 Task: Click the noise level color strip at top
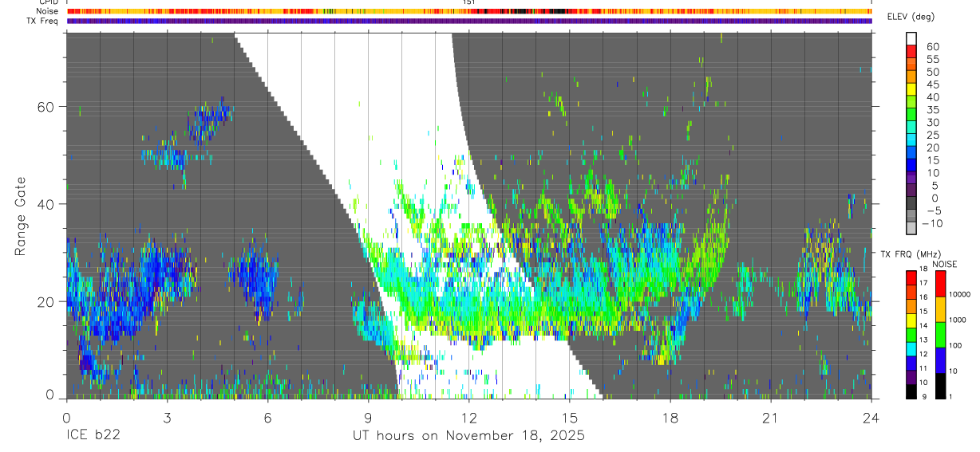468,11
